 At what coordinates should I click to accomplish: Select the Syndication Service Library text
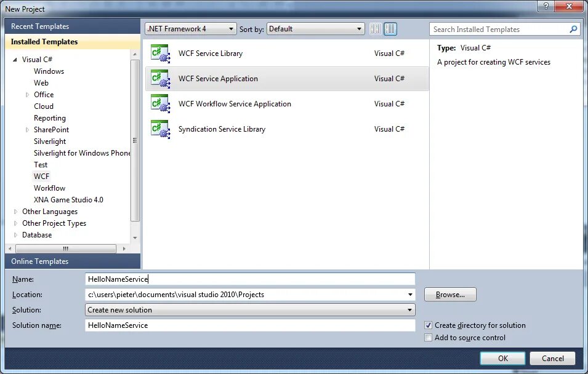(222, 129)
